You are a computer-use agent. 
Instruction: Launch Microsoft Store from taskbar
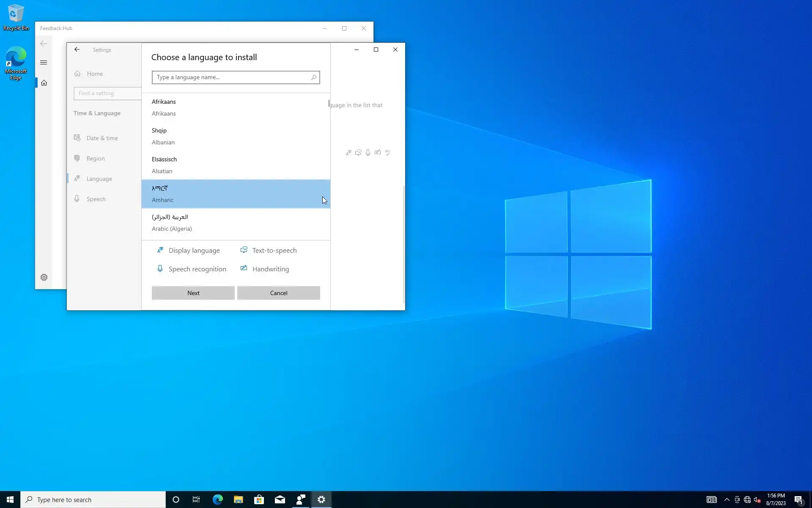[x=259, y=500]
